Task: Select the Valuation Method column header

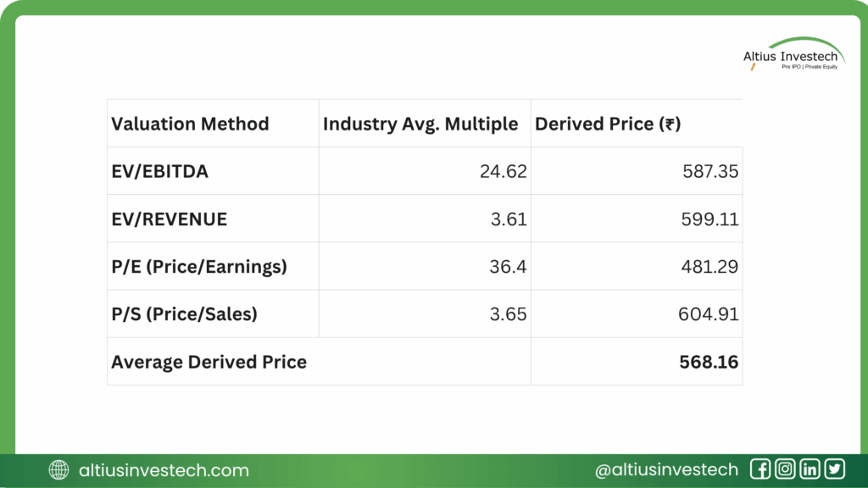Action: pyautogui.click(x=190, y=124)
